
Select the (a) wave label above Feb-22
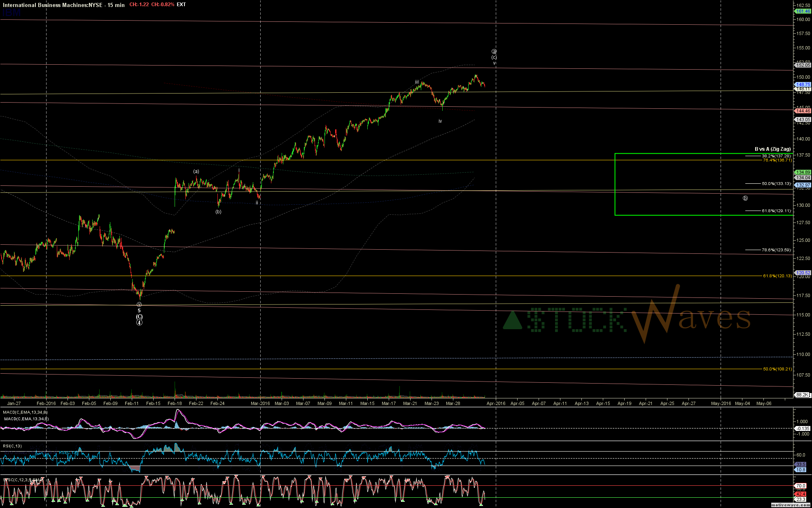coord(196,171)
